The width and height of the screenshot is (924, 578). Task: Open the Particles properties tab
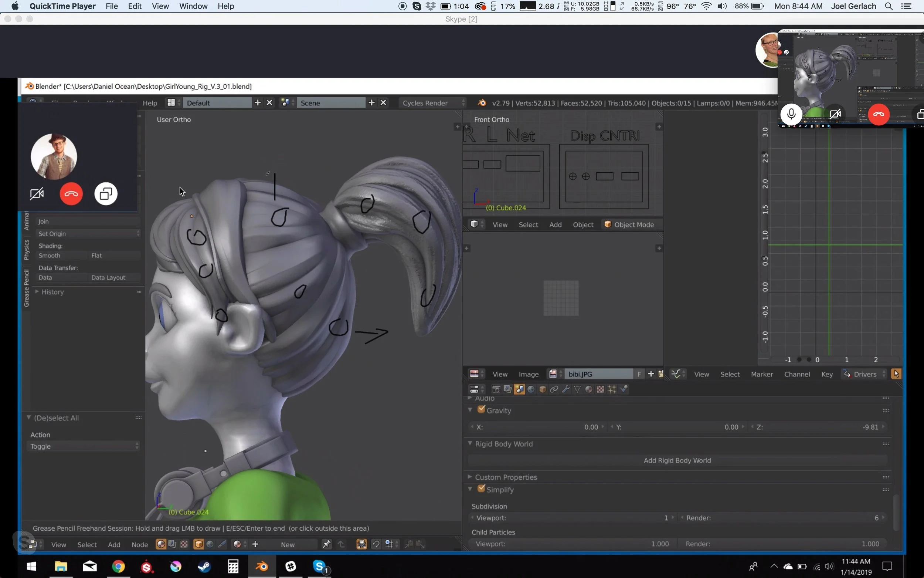612,389
